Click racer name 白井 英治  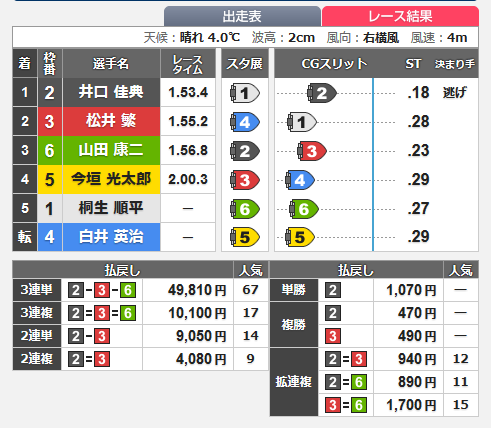click(x=111, y=237)
